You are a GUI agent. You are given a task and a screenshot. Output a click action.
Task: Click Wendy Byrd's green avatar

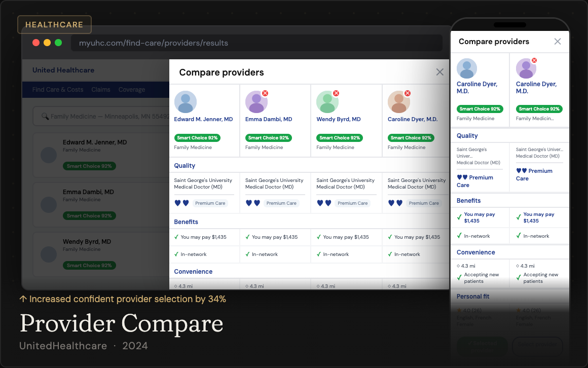tap(327, 102)
